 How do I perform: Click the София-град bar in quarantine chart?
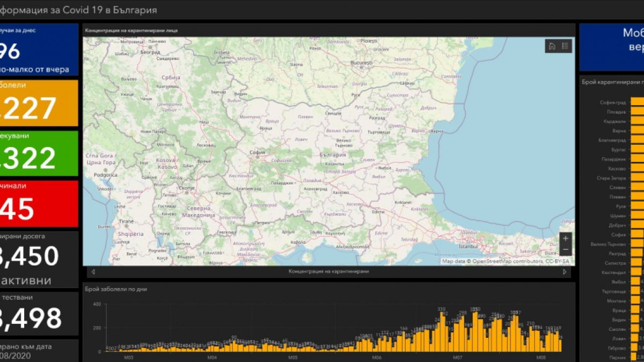(637, 102)
